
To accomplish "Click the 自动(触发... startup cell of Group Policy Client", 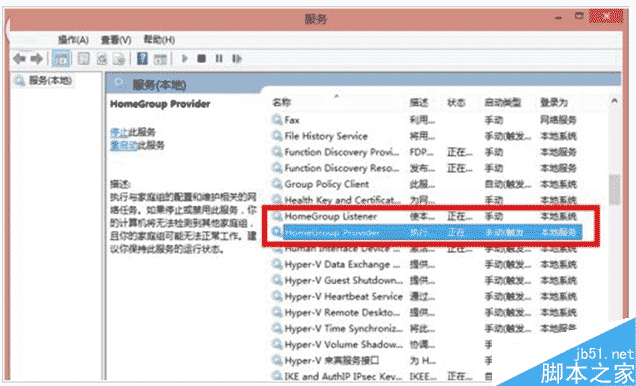I will pos(508,184).
